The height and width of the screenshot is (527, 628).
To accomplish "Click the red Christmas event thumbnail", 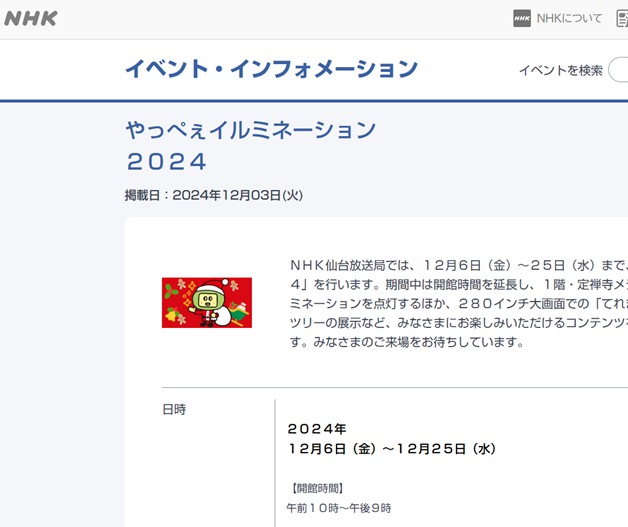I will click(206, 303).
